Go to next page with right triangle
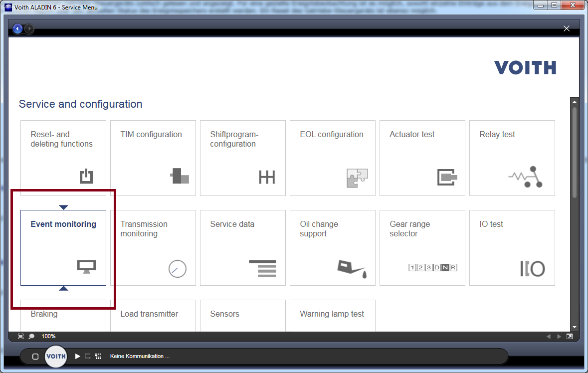 click(x=559, y=336)
